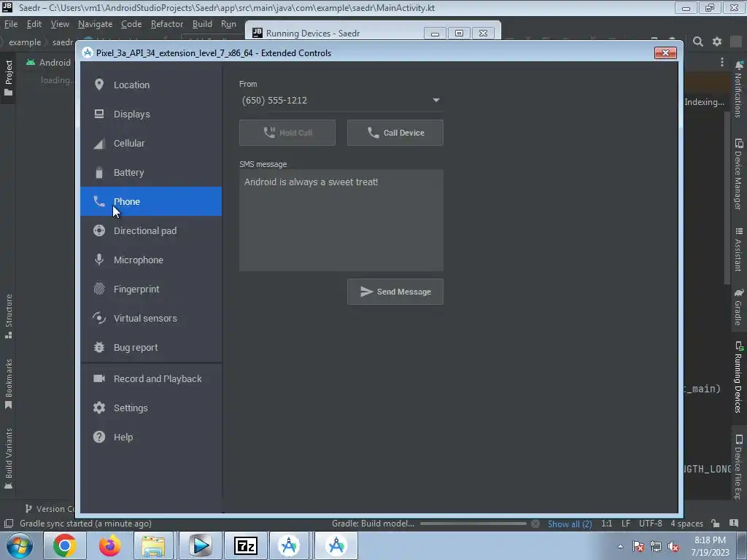Close the Extended Controls window

tap(665, 52)
